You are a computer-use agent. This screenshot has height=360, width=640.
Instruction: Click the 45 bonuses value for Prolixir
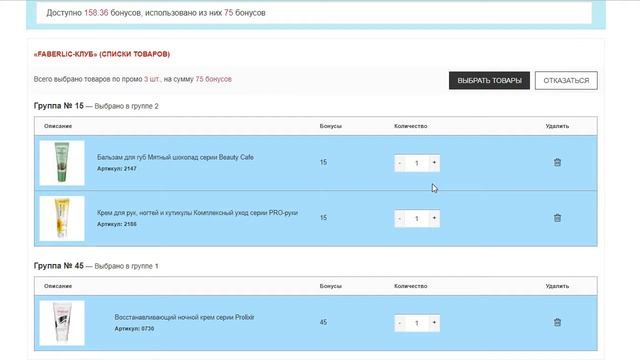click(x=323, y=322)
